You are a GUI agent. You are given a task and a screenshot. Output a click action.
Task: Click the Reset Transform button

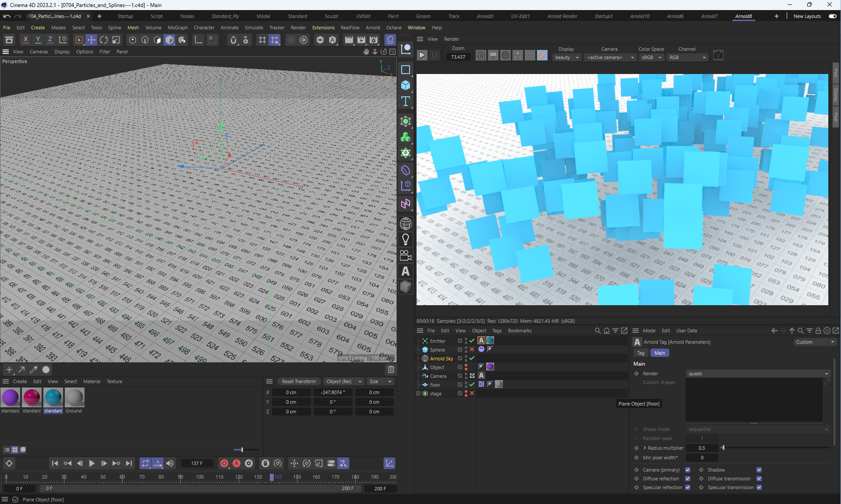(298, 381)
